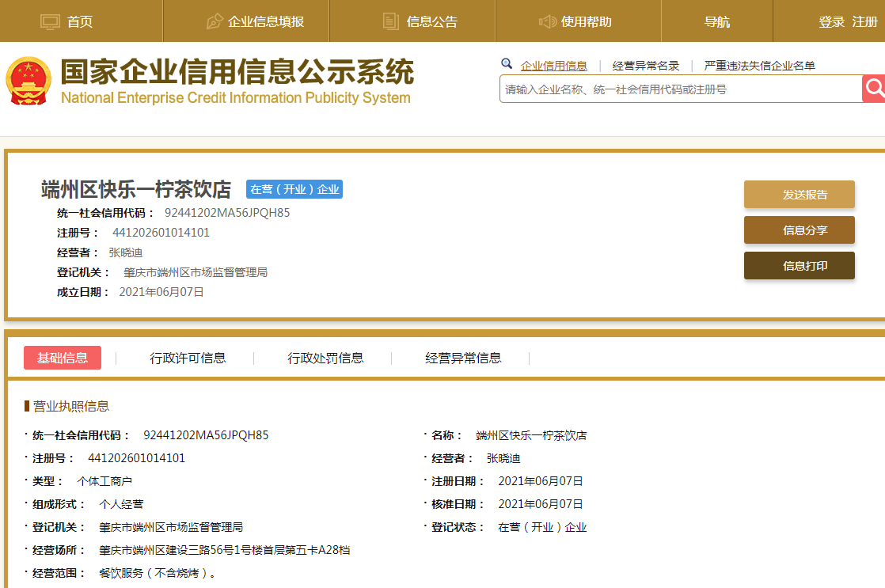This screenshot has width=885, height=588.
Task: Click the document icon beside 信息公告
Action: pyautogui.click(x=390, y=21)
